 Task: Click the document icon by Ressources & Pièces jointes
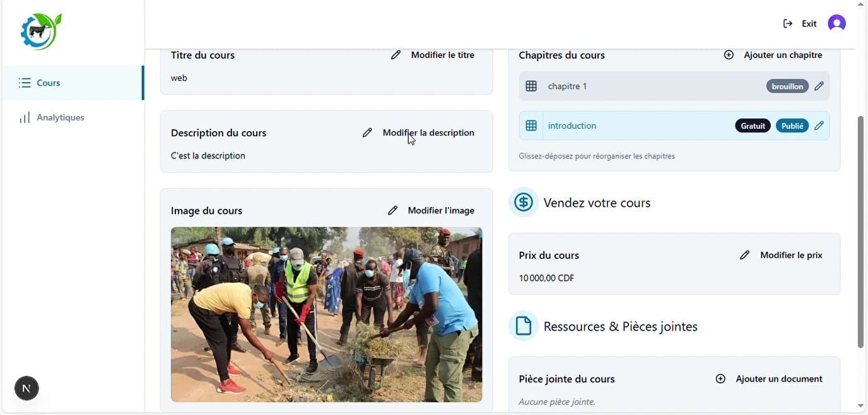pos(523,326)
